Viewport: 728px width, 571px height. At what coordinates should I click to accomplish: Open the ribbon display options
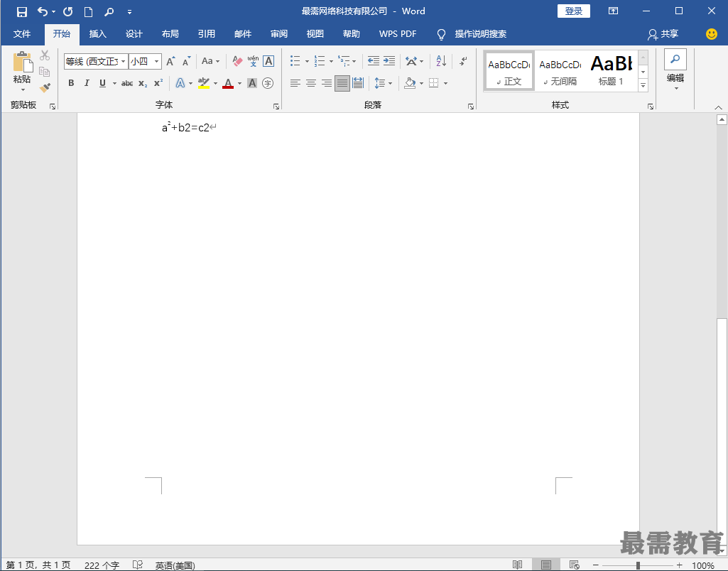pyautogui.click(x=614, y=11)
